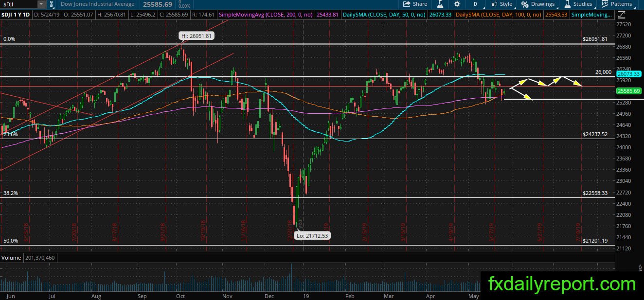Click the percent icon beside Drawings
Screen dimensions: 644x300
click(525, 4)
